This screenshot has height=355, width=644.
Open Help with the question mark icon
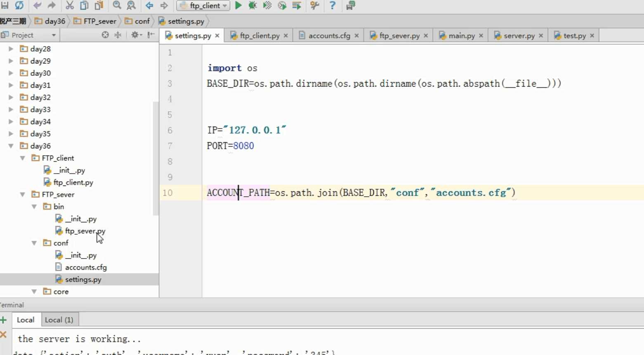[333, 5]
